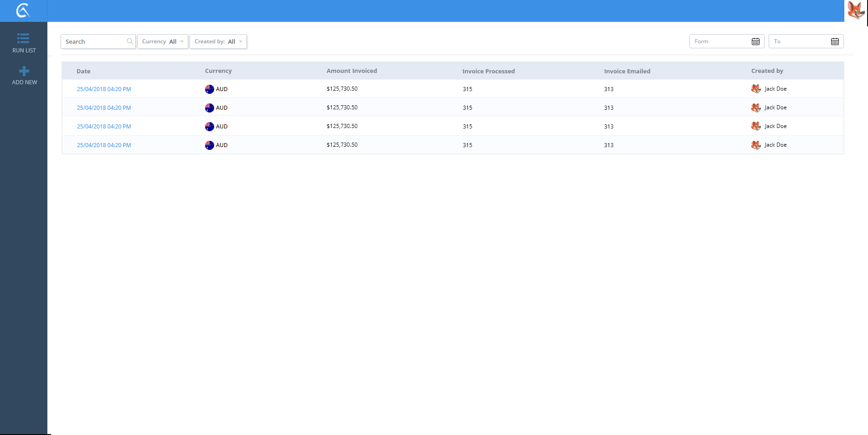The image size is (868, 435).
Task: Open the first 25/04/2018 04:20 PM run link
Action: click(104, 89)
